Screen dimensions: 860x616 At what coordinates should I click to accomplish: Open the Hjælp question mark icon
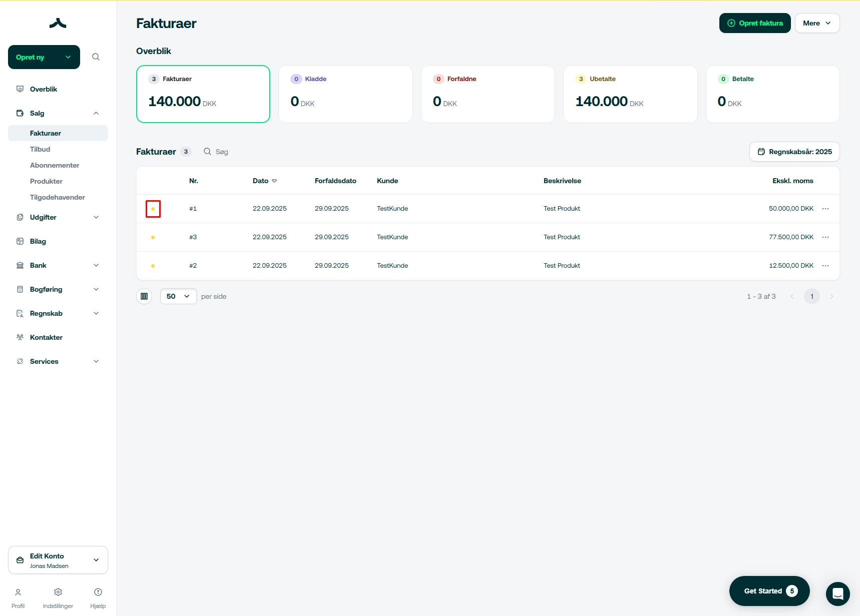(98, 592)
